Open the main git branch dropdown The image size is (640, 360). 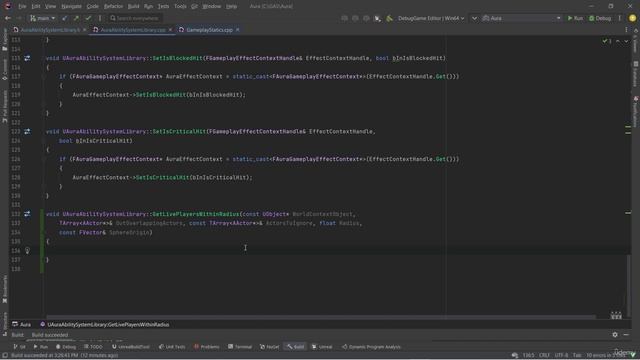point(42,18)
